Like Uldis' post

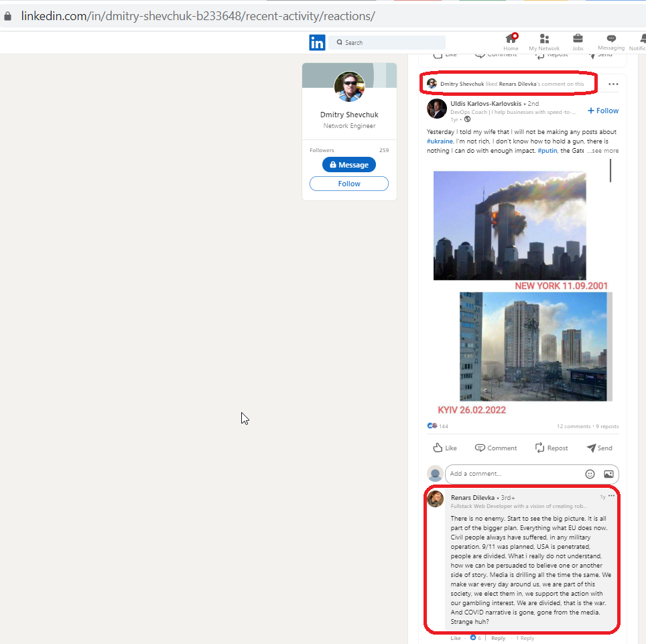445,448
